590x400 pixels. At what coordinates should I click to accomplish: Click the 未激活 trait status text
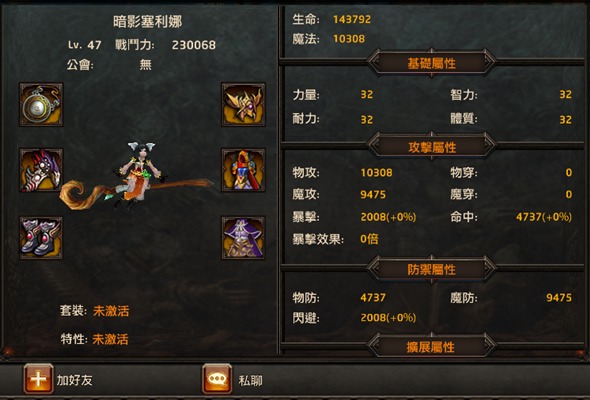(111, 339)
